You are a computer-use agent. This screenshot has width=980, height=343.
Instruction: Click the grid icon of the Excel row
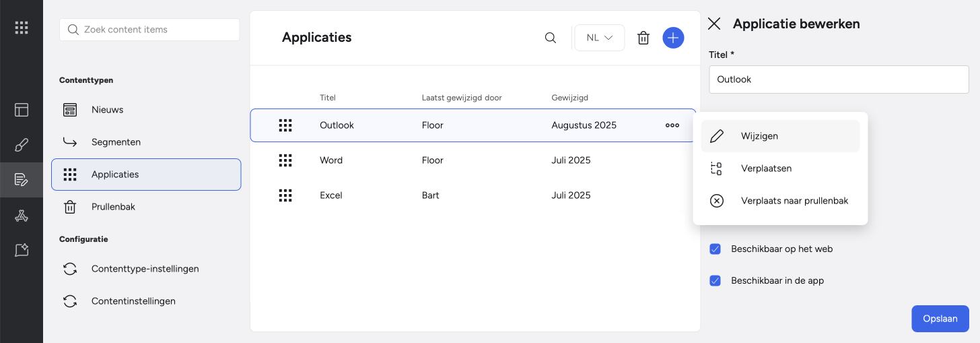[285, 195]
